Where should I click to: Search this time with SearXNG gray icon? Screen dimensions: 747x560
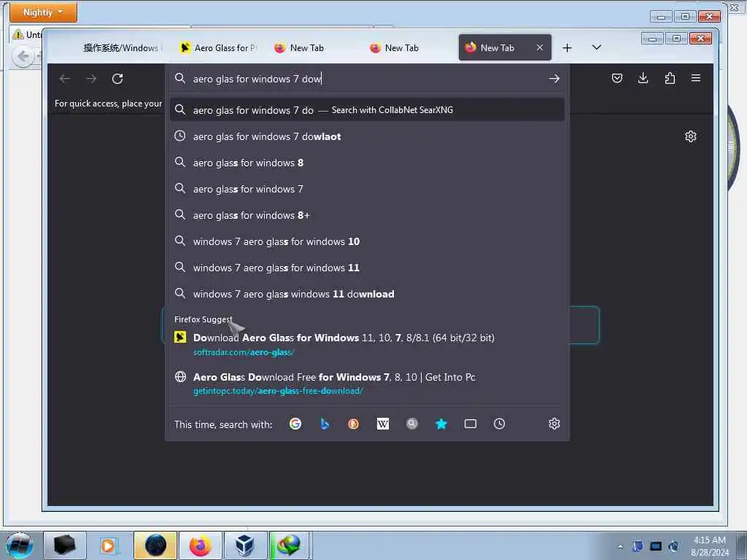[x=412, y=424]
